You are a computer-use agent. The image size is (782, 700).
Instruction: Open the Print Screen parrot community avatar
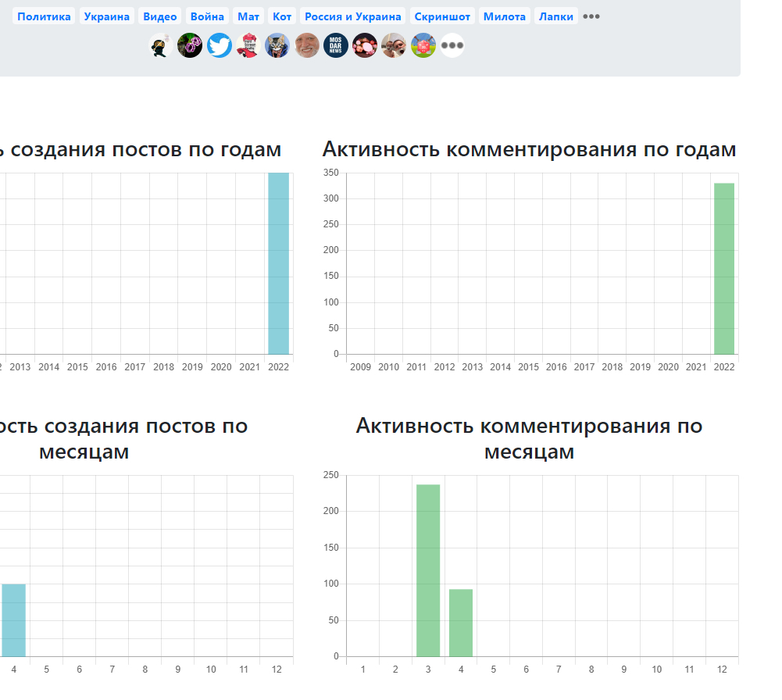click(x=248, y=45)
